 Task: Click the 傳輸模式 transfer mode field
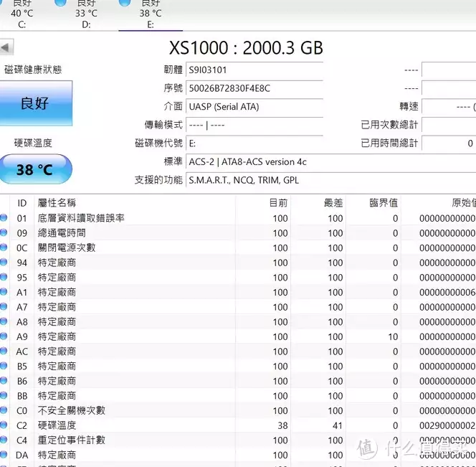point(254,125)
